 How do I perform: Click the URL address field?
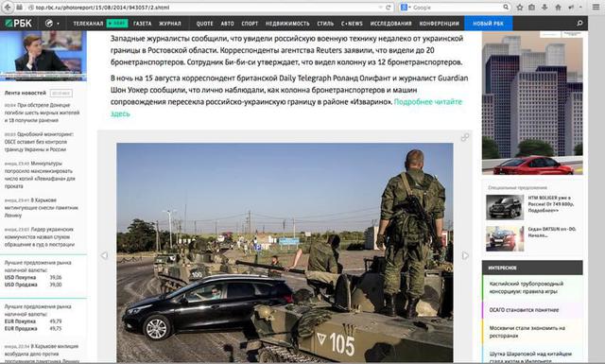204,8
